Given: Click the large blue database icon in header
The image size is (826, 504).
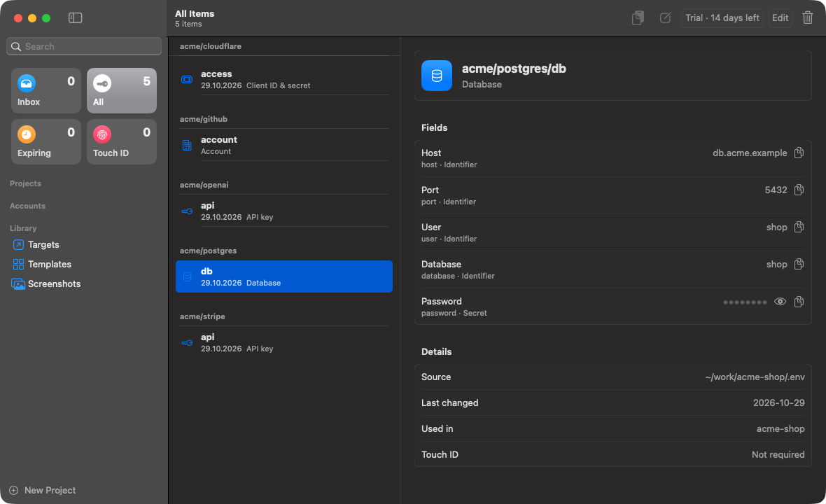Looking at the screenshot, I should click(x=437, y=76).
